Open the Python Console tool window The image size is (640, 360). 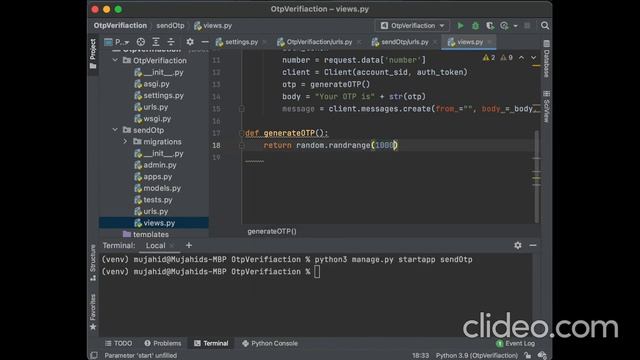pos(270,343)
